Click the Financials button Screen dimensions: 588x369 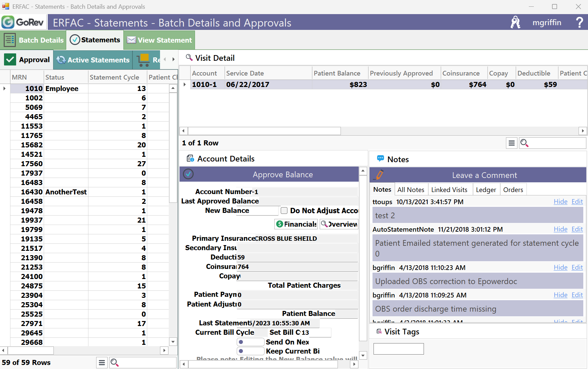click(x=296, y=224)
